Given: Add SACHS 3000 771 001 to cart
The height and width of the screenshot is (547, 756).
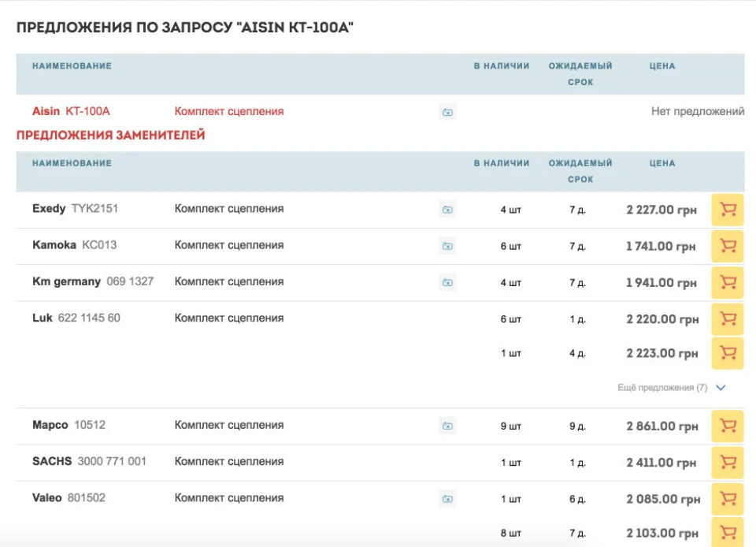Looking at the screenshot, I should click(x=728, y=463).
